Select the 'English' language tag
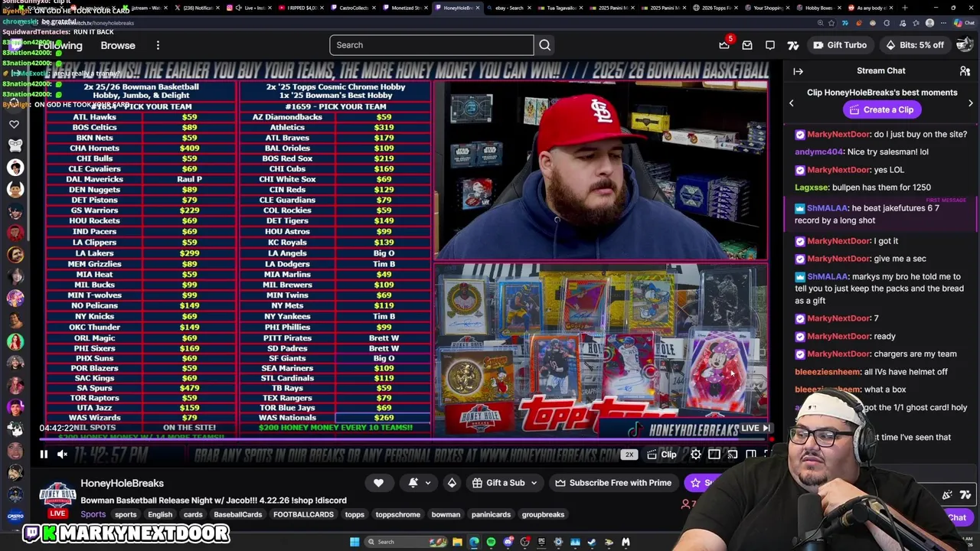980x551 pixels. 160,515
